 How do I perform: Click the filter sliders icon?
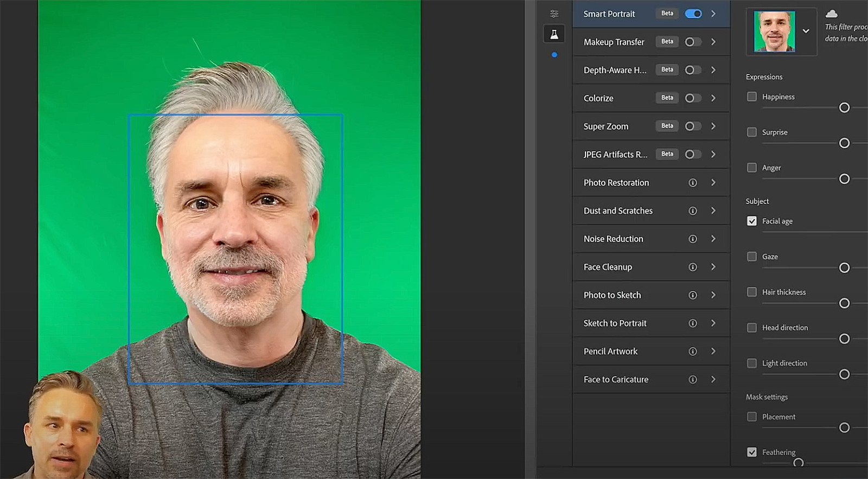(554, 14)
